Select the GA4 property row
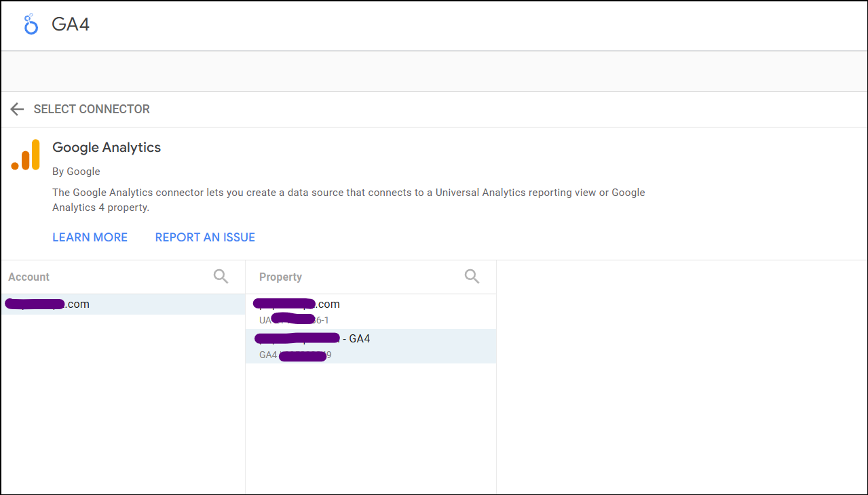 pos(371,346)
